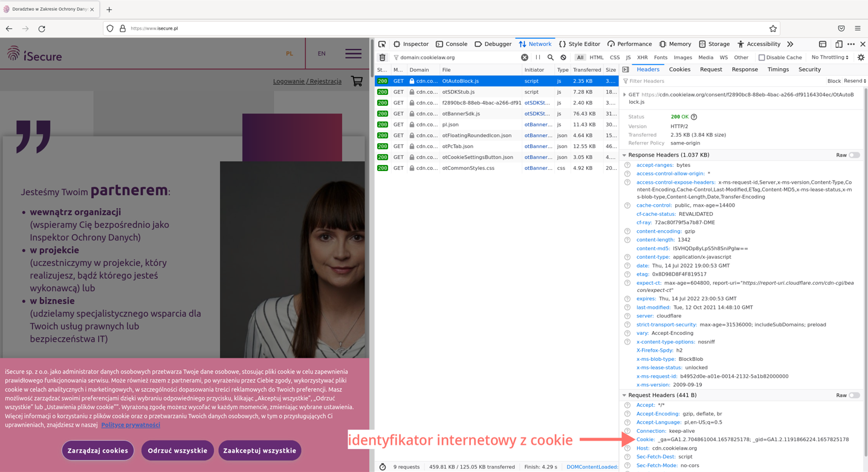868x472 pixels.
Task: Collapse the Response Headers section
Action: (624, 155)
